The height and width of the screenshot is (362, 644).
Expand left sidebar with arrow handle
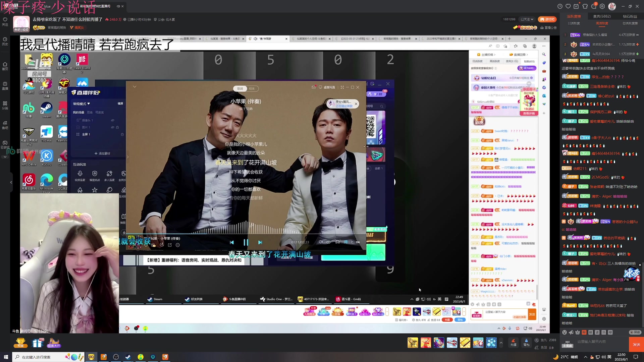(x=11, y=182)
